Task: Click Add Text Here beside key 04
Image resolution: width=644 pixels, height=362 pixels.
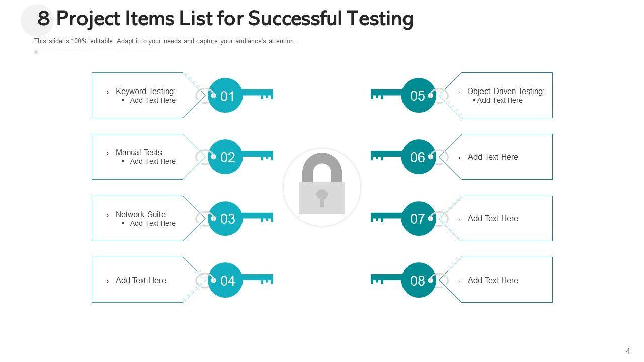Action: click(141, 280)
